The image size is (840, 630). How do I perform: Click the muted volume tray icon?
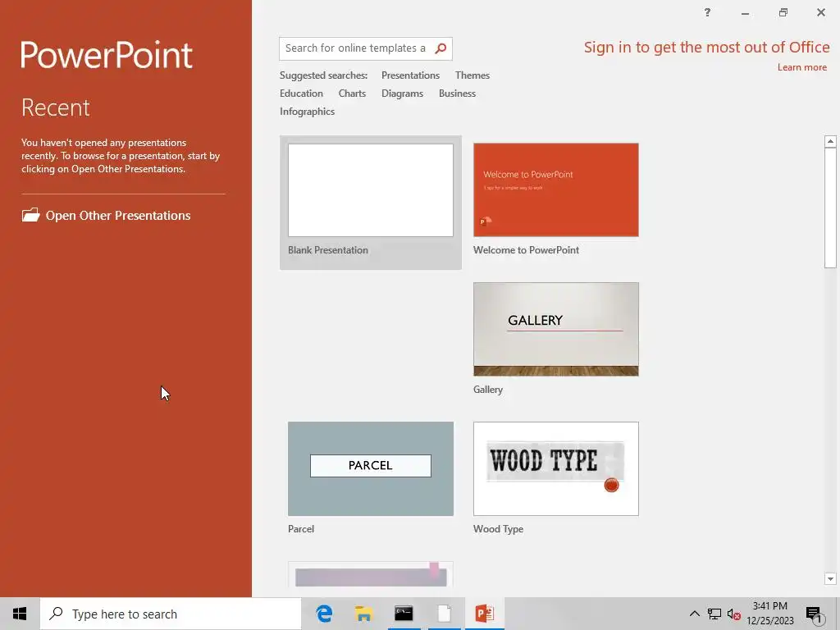734,614
